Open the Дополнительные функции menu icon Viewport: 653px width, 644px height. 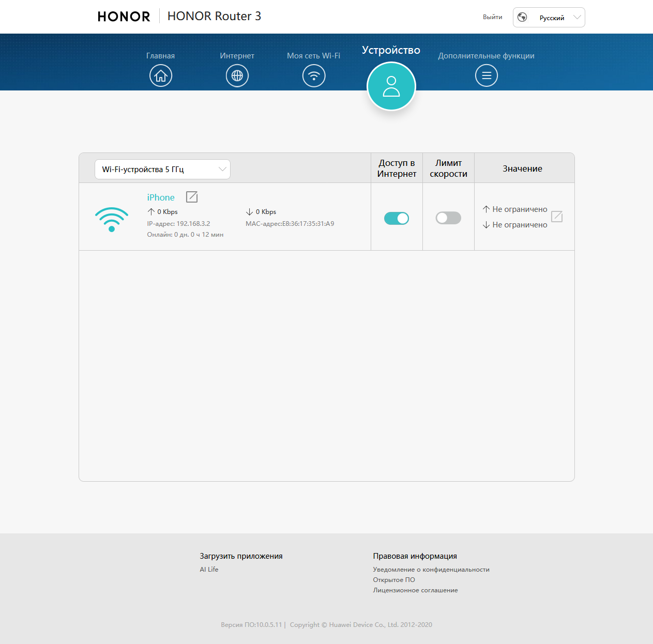tap(487, 76)
